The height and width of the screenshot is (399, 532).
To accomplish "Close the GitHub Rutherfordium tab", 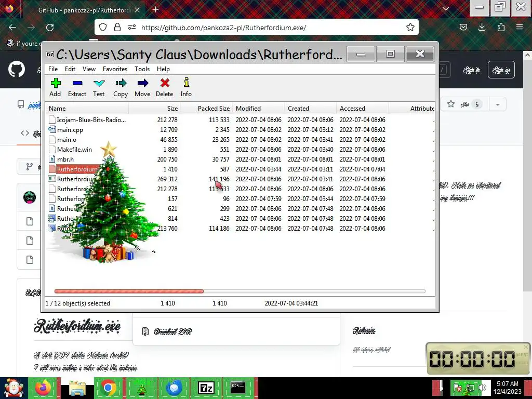I will 137,10.
